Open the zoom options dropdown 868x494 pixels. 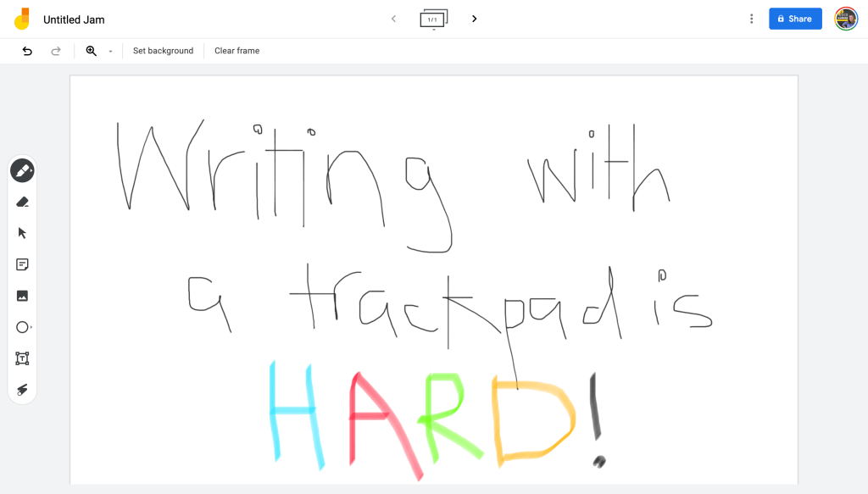110,51
